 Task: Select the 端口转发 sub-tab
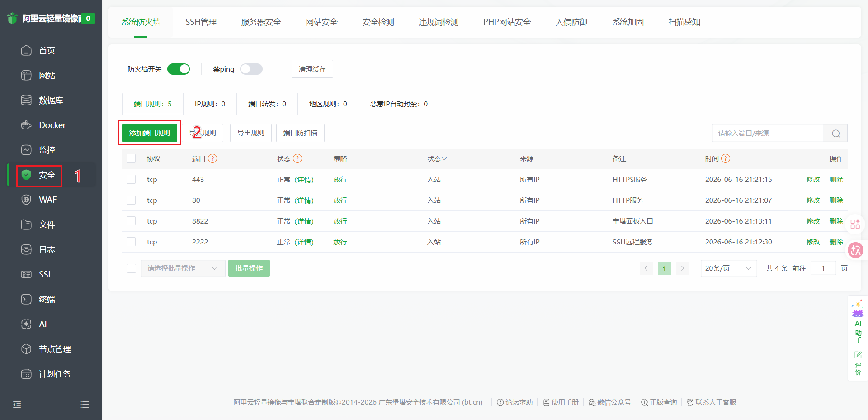click(267, 104)
